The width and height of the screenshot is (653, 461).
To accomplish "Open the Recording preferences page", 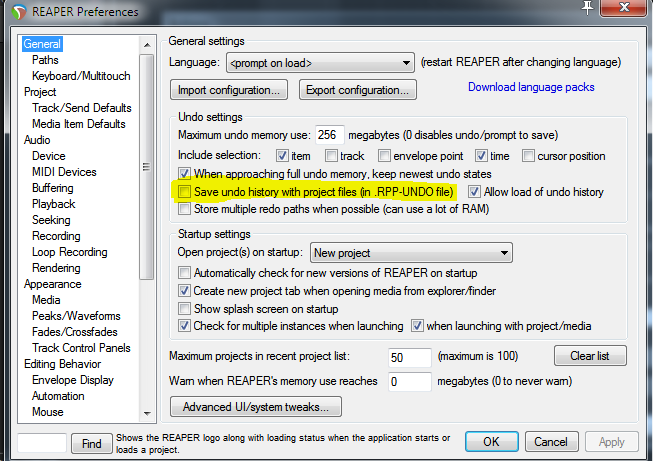I will 56,236.
